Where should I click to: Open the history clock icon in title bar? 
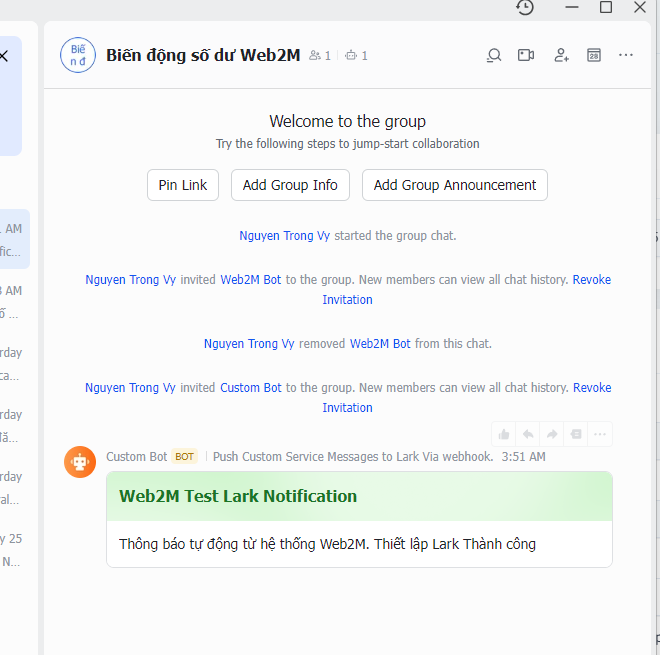525,7
